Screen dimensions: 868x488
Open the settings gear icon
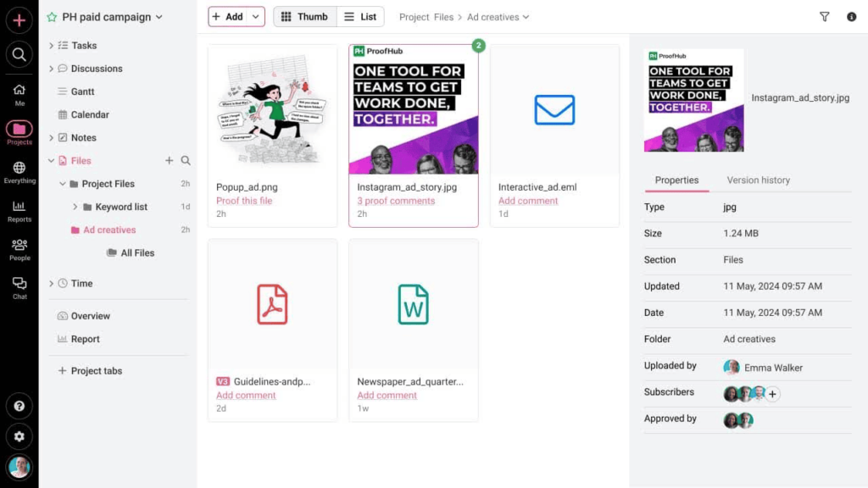(19, 436)
